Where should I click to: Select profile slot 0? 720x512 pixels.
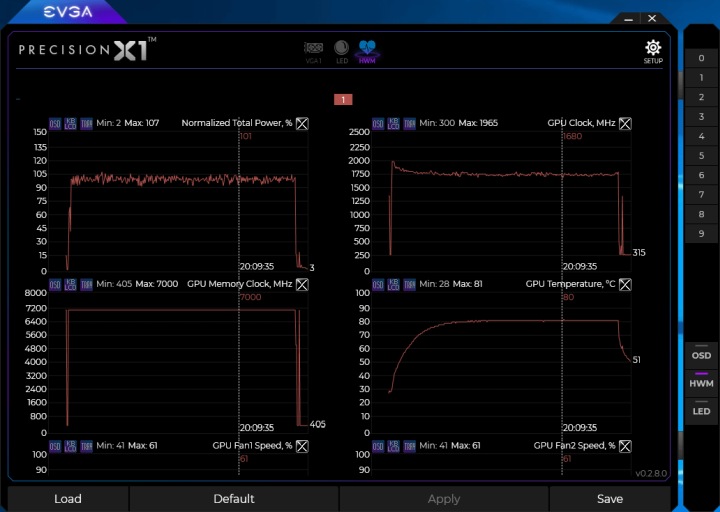coord(701,58)
